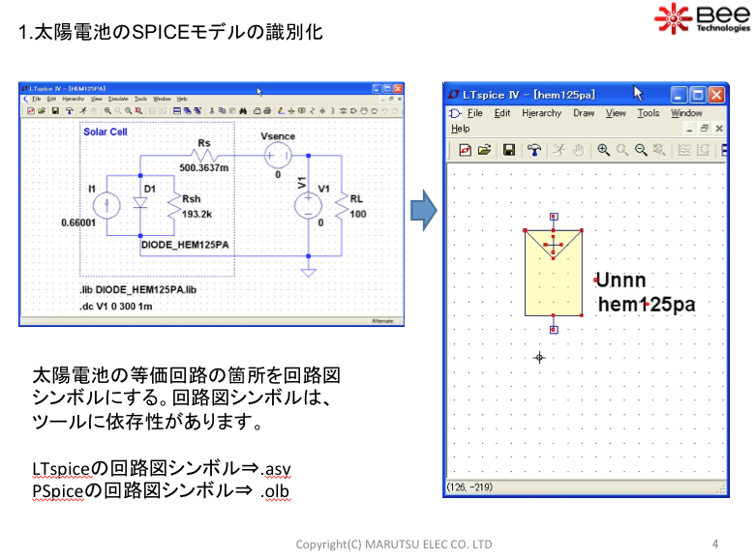Click New Schematic icon in HEM125PA schematic window
Screen dimensions: 756x559
[x=31, y=111]
